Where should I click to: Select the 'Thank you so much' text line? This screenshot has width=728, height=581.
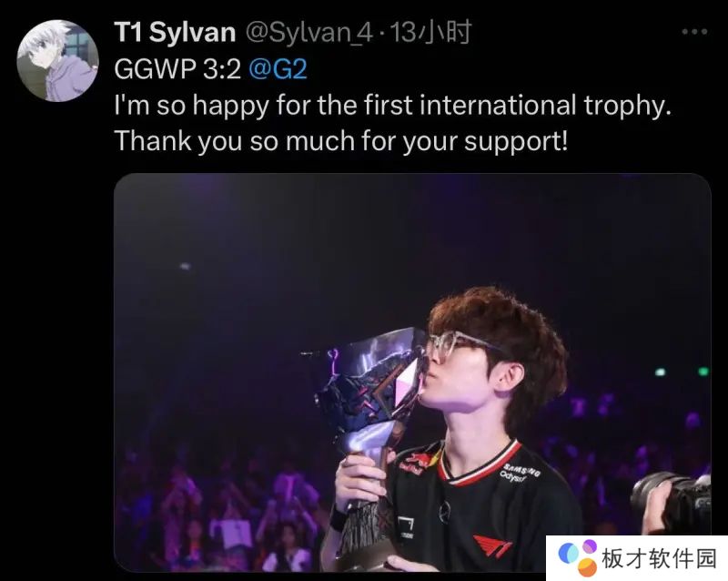tap(340, 141)
